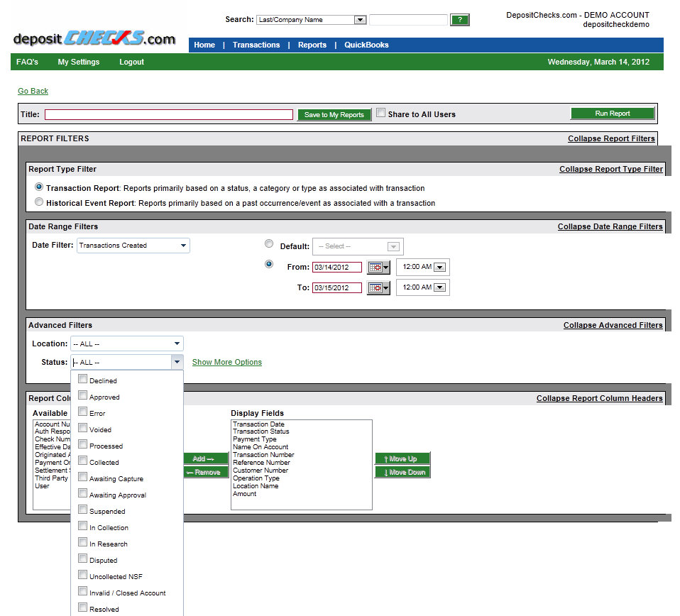This screenshot has width=680, height=616.
Task: Select Customer Number in Display Fields
Action: coord(261,471)
